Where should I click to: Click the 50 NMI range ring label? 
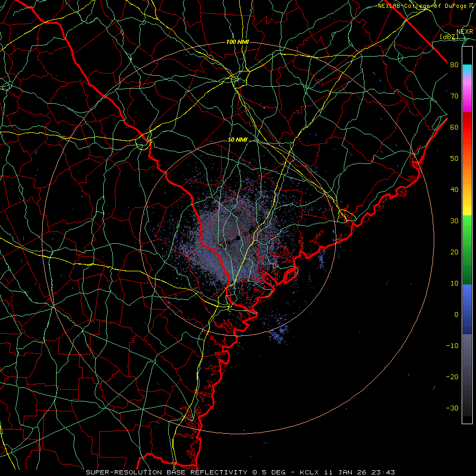(237, 140)
